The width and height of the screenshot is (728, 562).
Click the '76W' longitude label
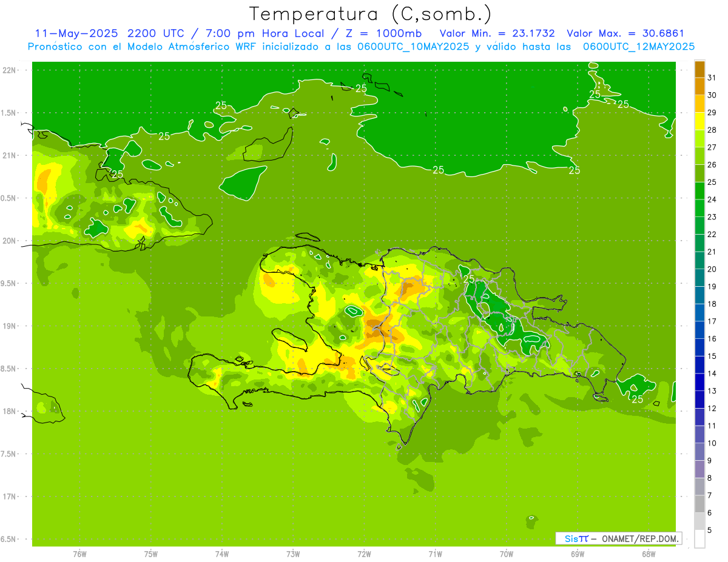pos(79,554)
